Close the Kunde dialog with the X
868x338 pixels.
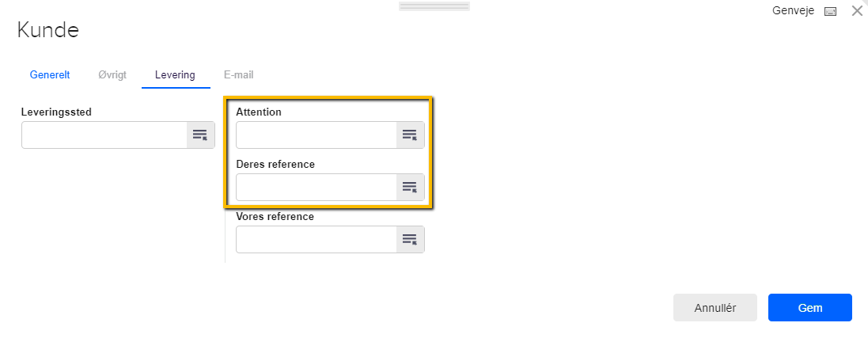click(x=856, y=11)
